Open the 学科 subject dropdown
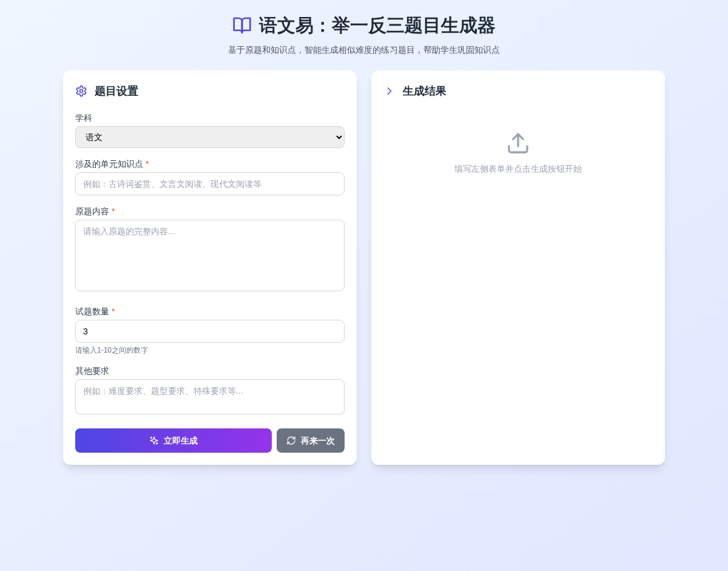The height and width of the screenshot is (571, 728). [x=210, y=137]
